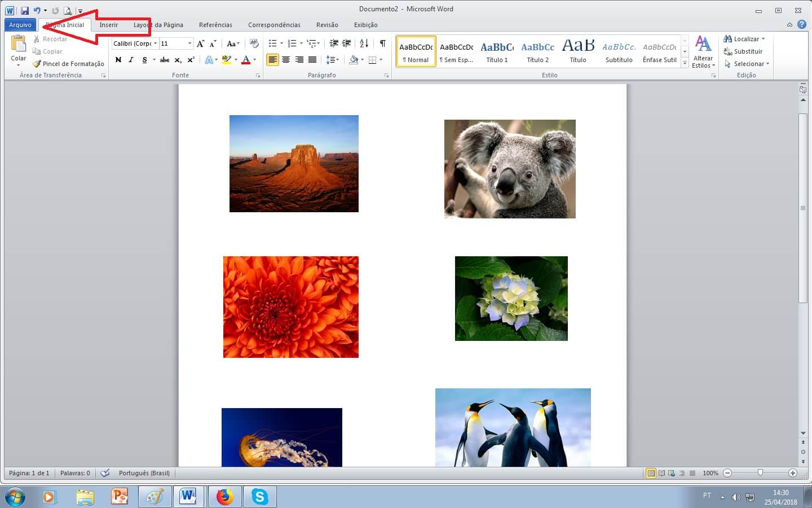Image resolution: width=812 pixels, height=508 pixels.
Task: Click the show paragraph marks icon
Action: [x=383, y=43]
